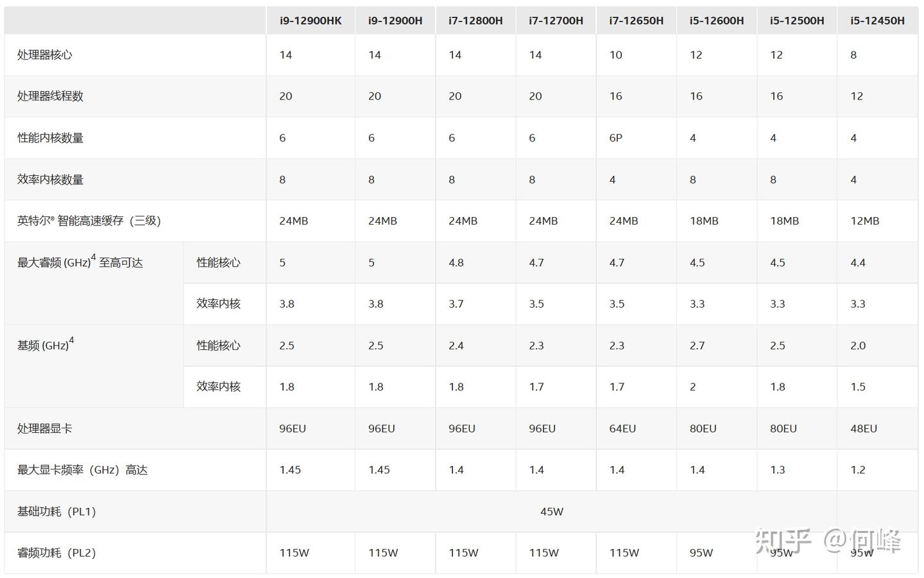Click the i7-12800H column header
924x578 pixels.
(475, 21)
